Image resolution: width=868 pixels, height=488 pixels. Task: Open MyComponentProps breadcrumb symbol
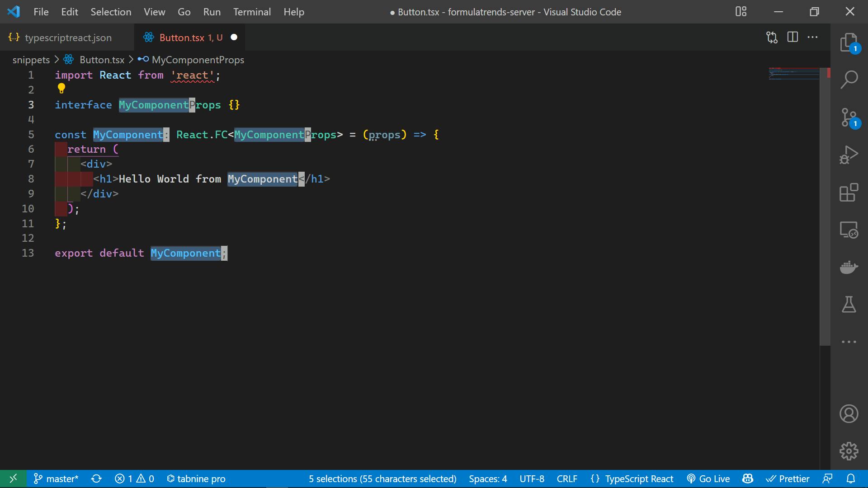pos(198,60)
